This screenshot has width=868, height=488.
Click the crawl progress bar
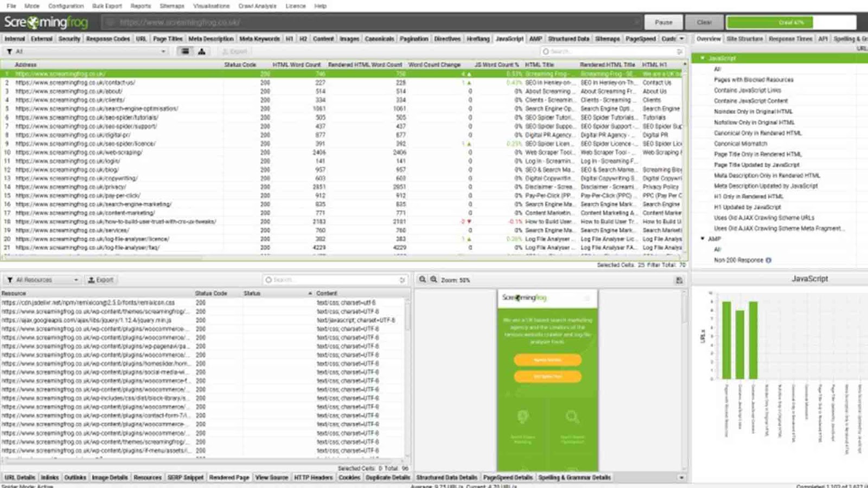(791, 22)
